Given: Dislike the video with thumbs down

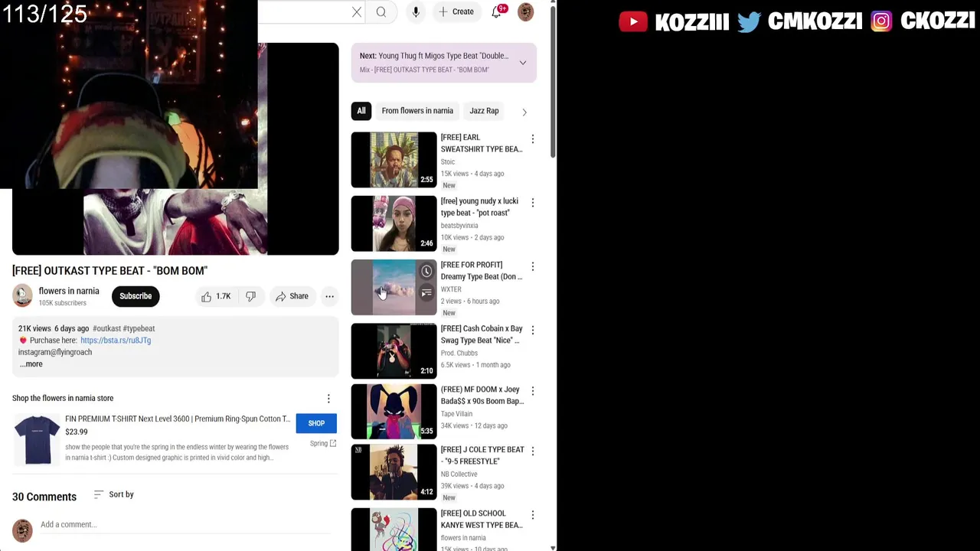Looking at the screenshot, I should point(250,296).
